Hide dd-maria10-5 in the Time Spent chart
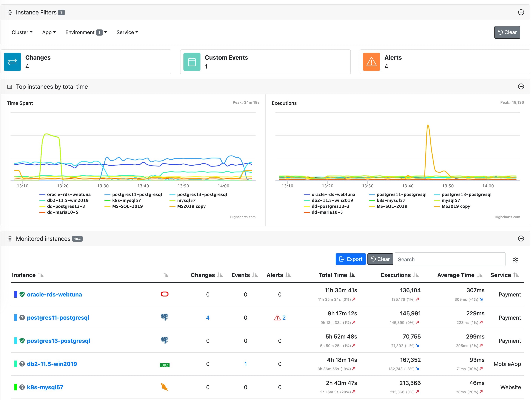This screenshot has width=532, height=400. (x=62, y=212)
